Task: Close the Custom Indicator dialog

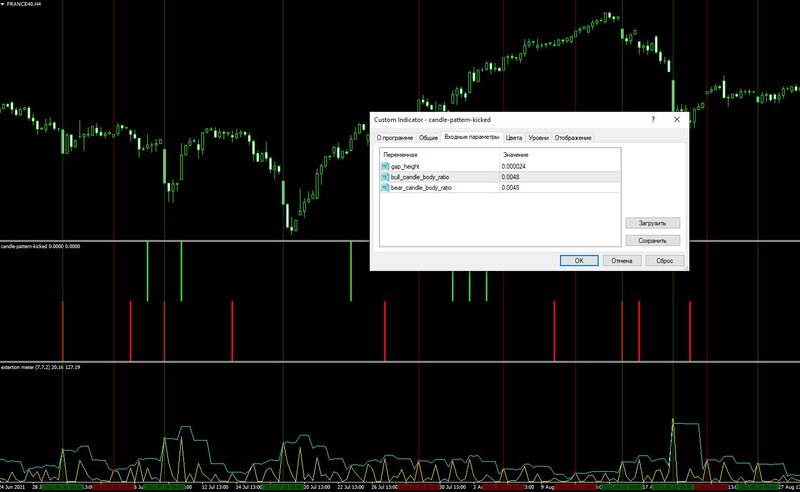Action: [677, 119]
